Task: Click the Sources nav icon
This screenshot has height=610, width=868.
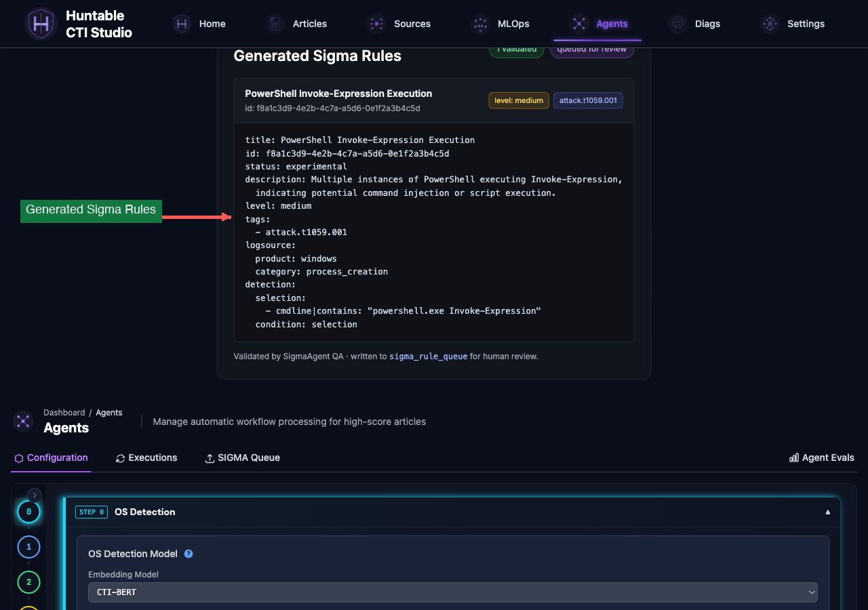Action: (x=376, y=24)
